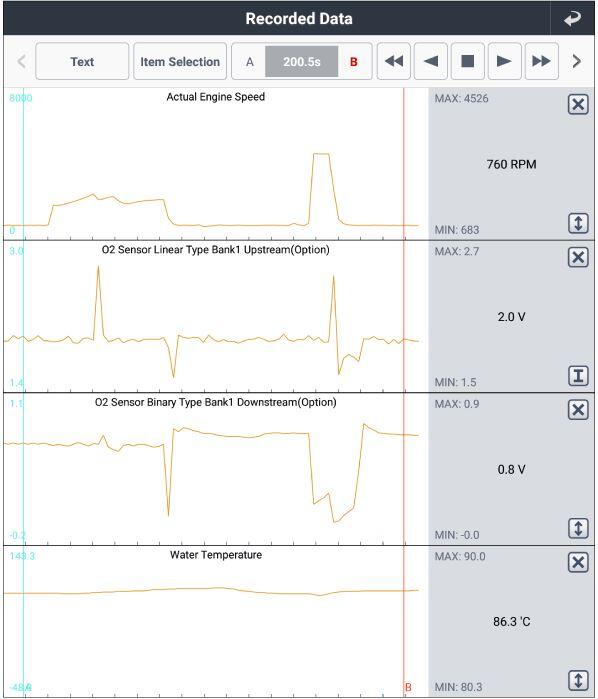Viewport: 598px width, 699px height.
Task: Toggle vertical scale for Water Temperature graph
Action: coord(578,681)
